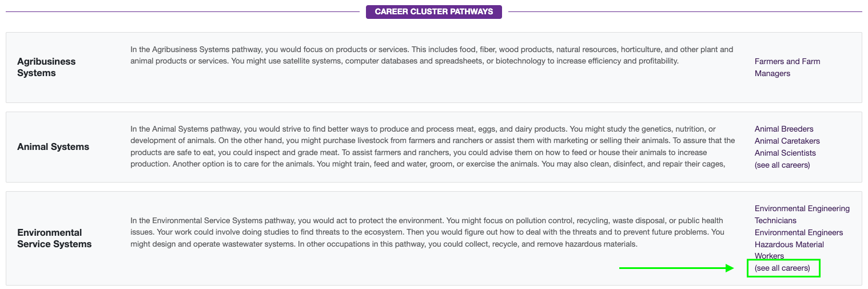
Task: Click the green arrow pointing to see all careers
Action: pos(677,268)
